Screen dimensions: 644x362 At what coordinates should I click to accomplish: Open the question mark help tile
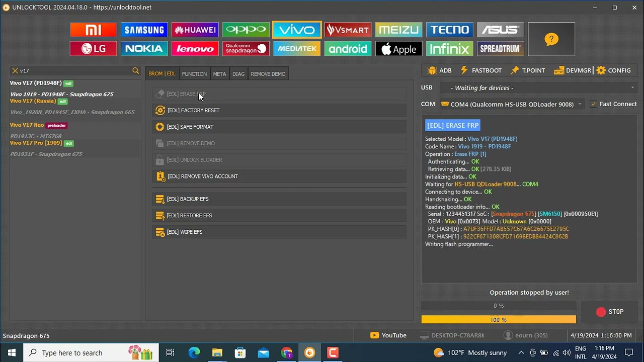551,39
